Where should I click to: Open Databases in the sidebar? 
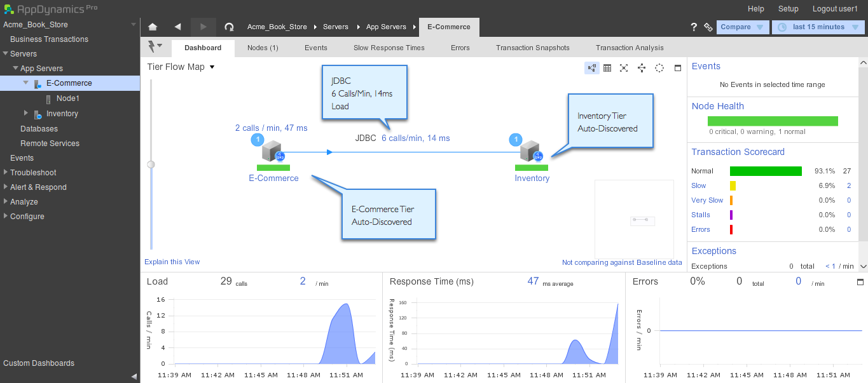[x=39, y=129]
